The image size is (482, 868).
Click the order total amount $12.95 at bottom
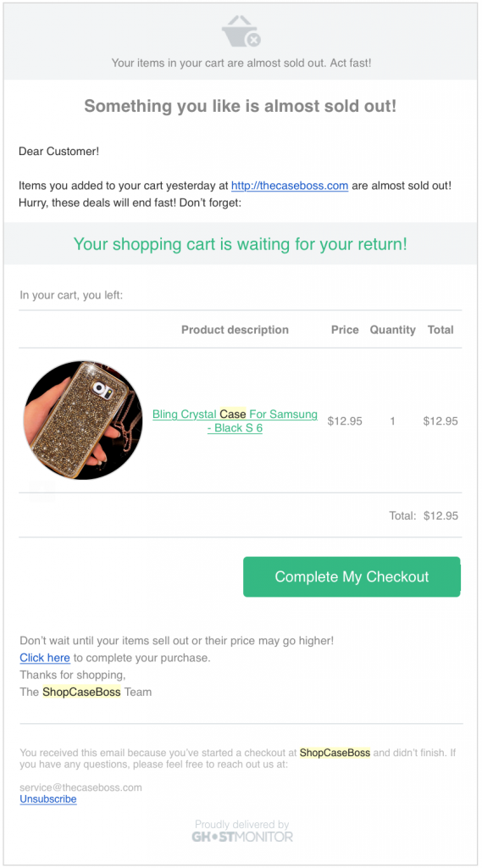(441, 516)
